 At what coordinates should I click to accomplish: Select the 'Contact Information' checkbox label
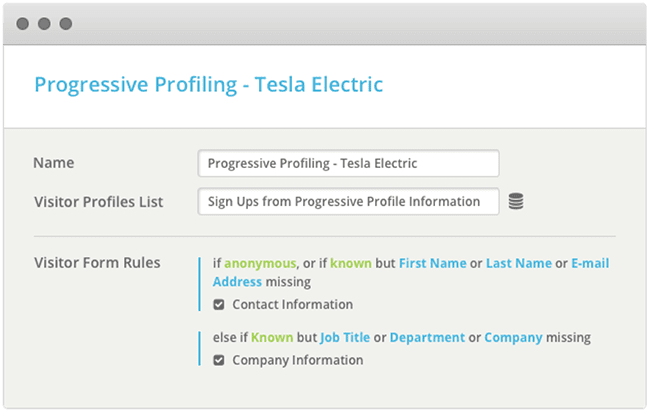point(293,305)
